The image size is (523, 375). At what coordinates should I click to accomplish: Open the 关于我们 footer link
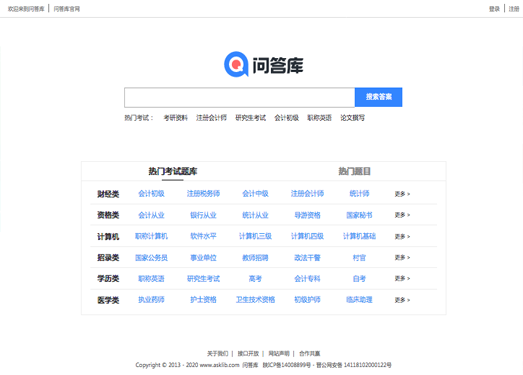[217, 353]
